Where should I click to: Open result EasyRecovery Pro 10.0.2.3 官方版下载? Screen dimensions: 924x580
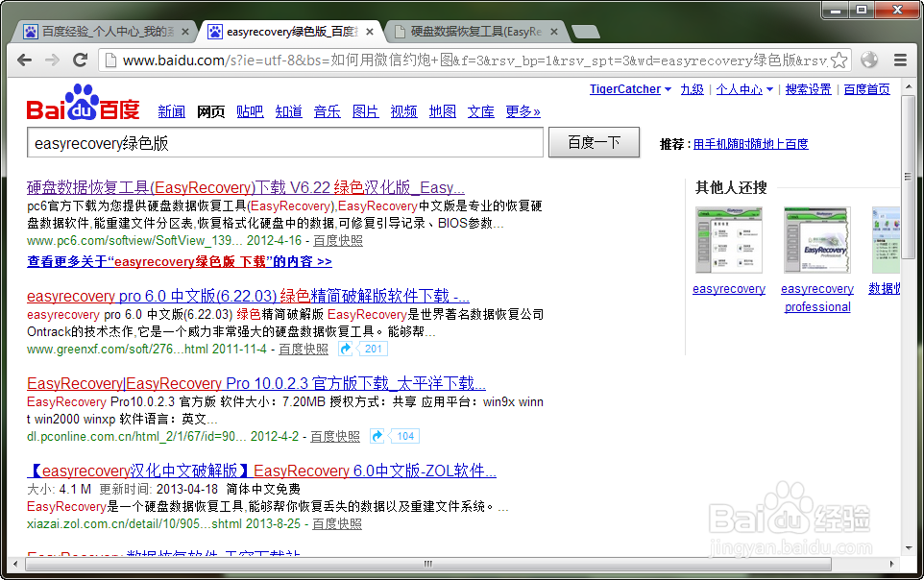tap(256, 383)
